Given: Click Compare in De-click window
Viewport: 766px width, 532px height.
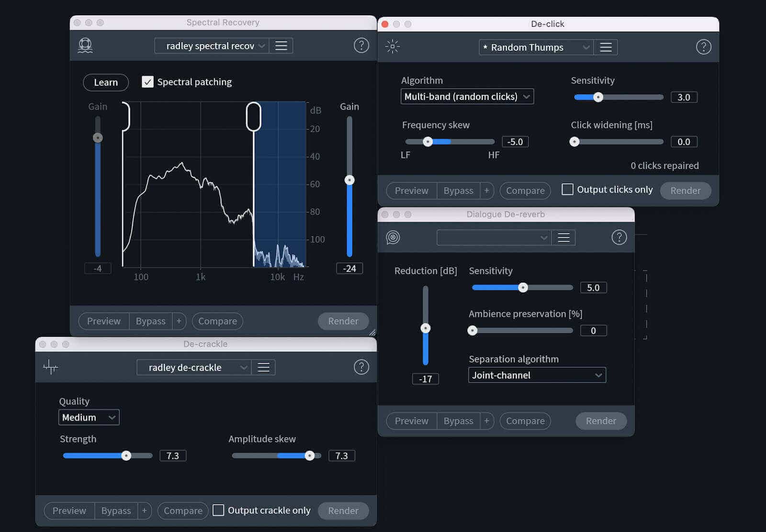Looking at the screenshot, I should [x=525, y=191].
